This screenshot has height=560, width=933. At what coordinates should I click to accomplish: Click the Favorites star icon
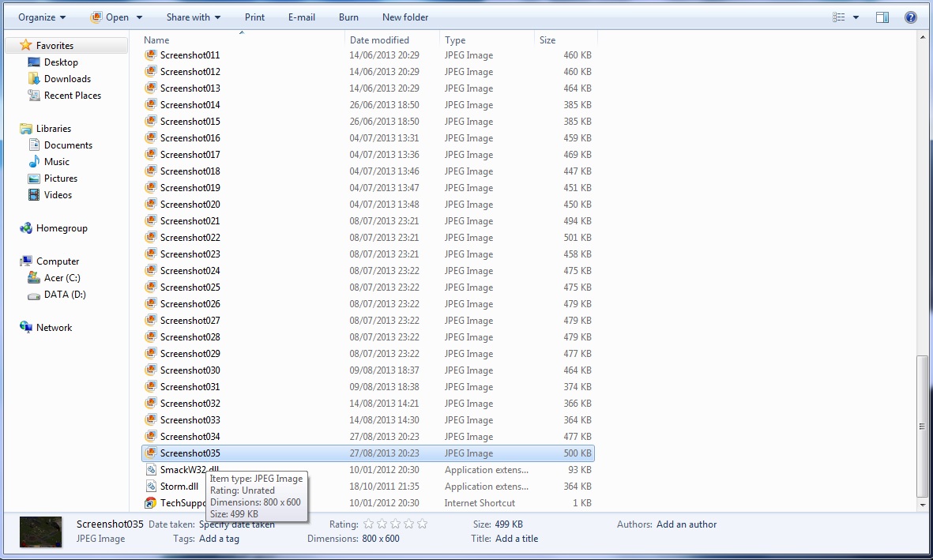pos(25,45)
